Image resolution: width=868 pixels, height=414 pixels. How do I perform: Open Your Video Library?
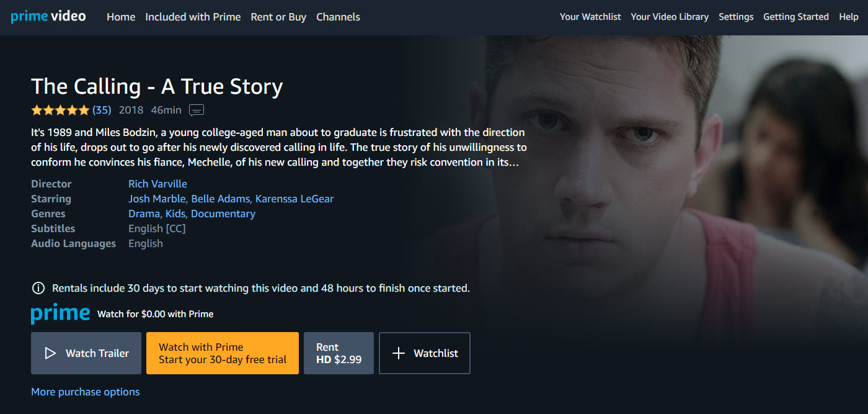coord(670,17)
